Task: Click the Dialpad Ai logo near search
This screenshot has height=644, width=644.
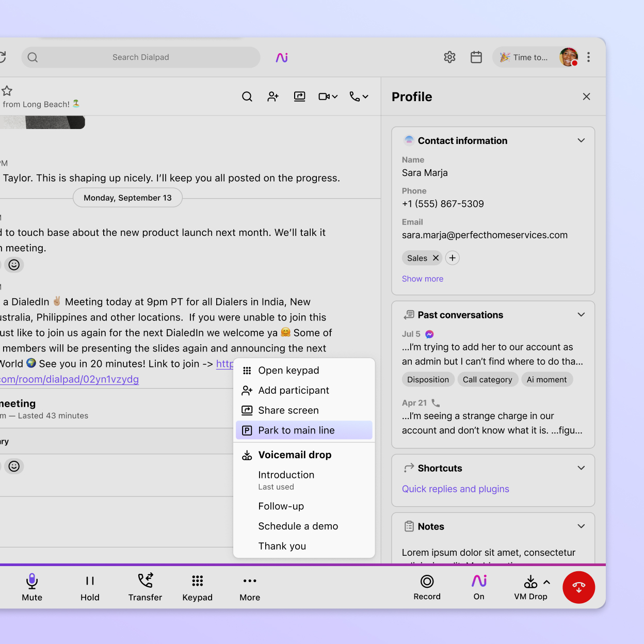Action: tap(282, 57)
